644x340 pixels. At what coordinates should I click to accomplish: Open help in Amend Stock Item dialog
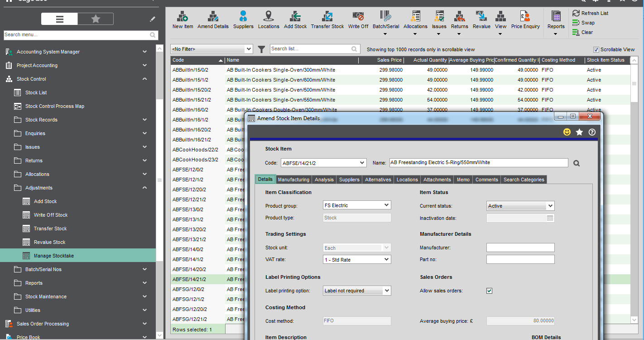[x=592, y=132]
